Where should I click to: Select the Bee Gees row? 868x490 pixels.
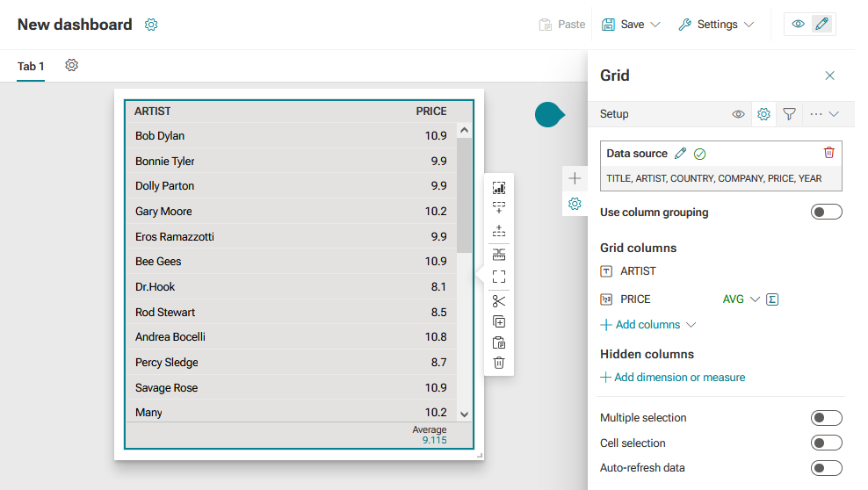pyautogui.click(x=291, y=262)
